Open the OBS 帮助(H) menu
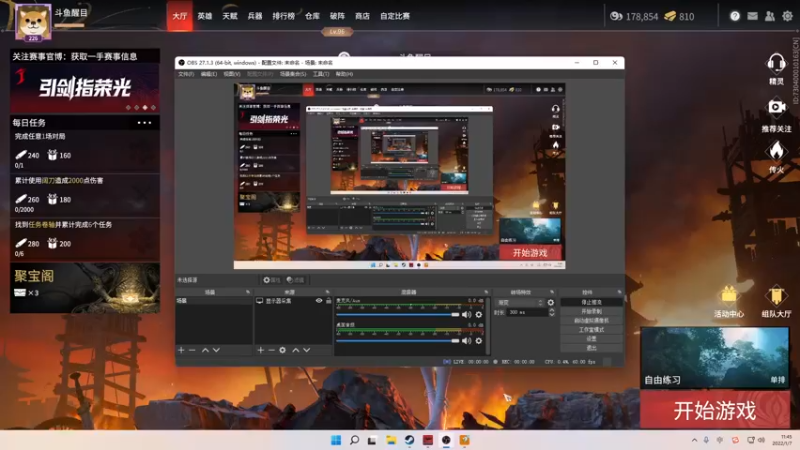 click(x=344, y=74)
